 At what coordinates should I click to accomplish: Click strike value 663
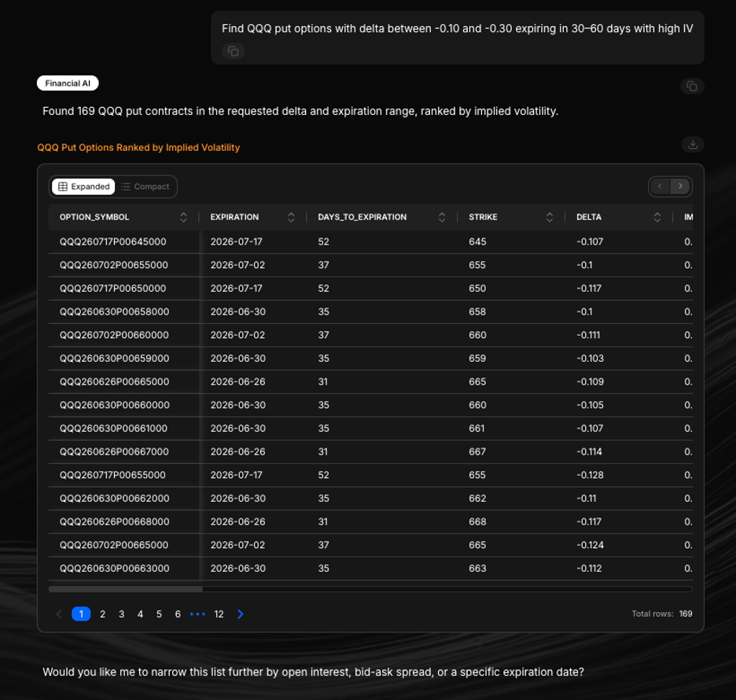(477, 568)
